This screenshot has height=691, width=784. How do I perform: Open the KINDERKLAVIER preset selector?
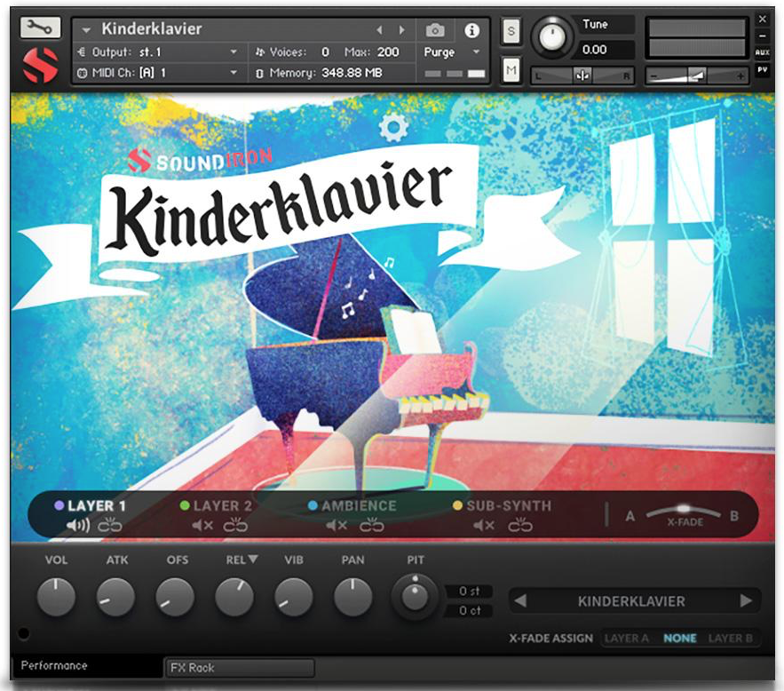(x=632, y=600)
